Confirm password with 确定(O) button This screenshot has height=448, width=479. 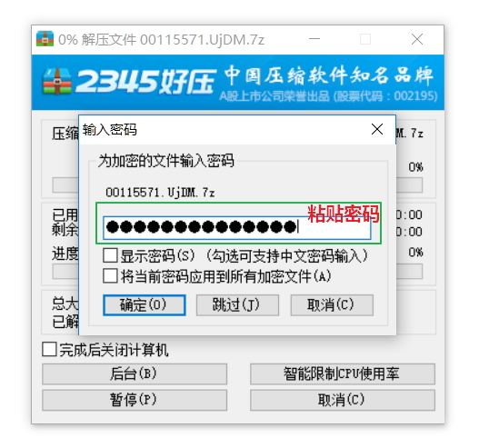pyautogui.click(x=145, y=304)
